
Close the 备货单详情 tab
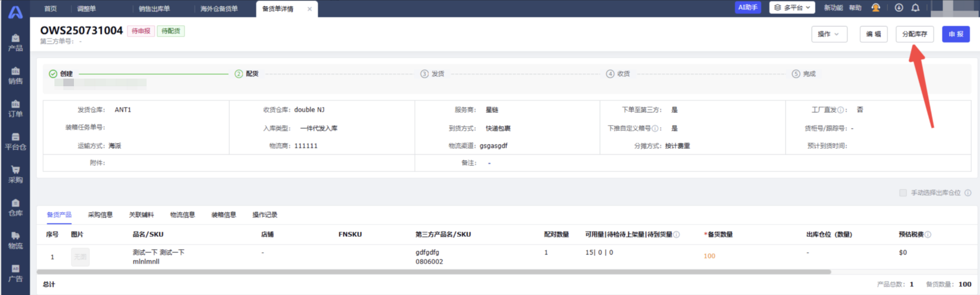click(309, 9)
